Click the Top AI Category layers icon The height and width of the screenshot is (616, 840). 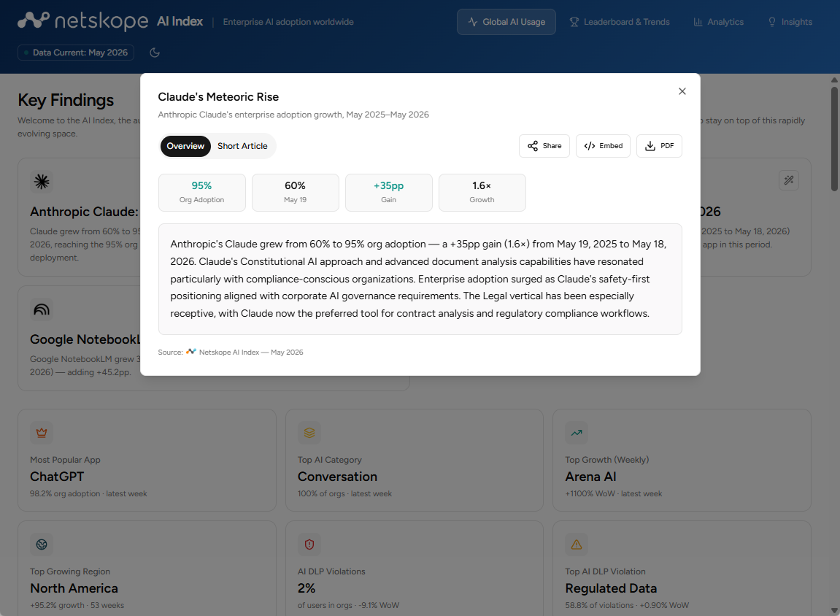pyautogui.click(x=309, y=433)
